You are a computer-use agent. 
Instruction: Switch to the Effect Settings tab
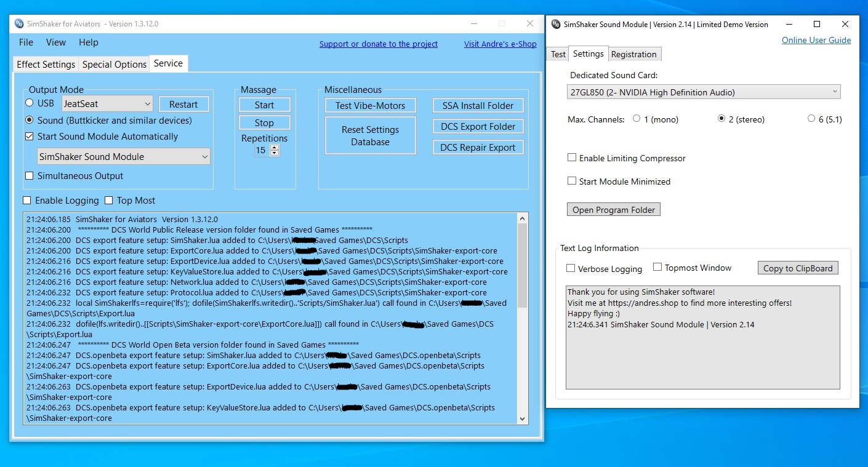pyautogui.click(x=46, y=65)
